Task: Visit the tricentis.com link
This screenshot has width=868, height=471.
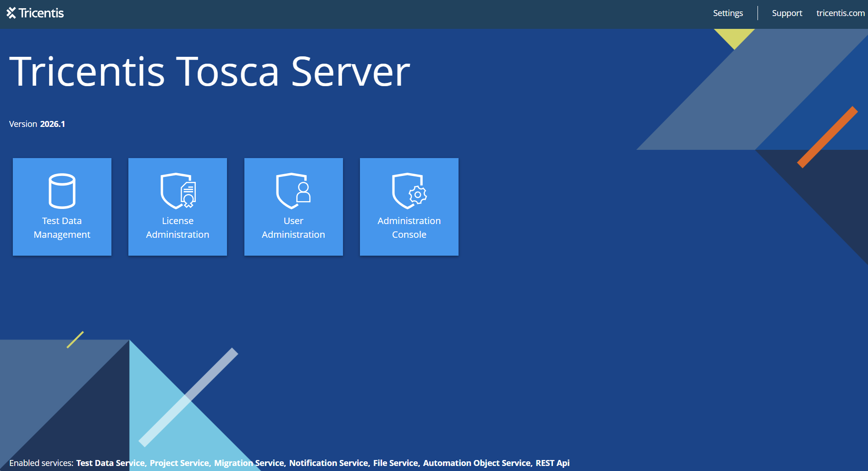Action: click(840, 13)
